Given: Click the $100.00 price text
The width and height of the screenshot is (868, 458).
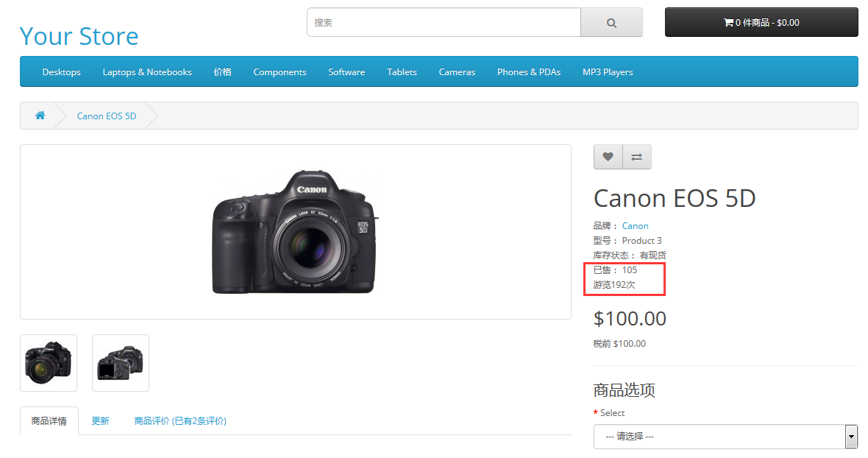Looking at the screenshot, I should pos(630,318).
